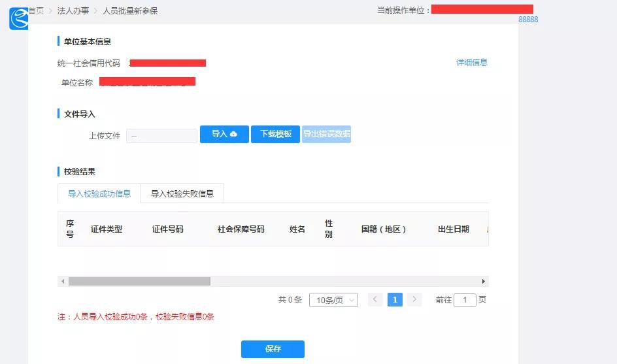
Task: Click the 88888 link at top right
Action: [x=528, y=20]
